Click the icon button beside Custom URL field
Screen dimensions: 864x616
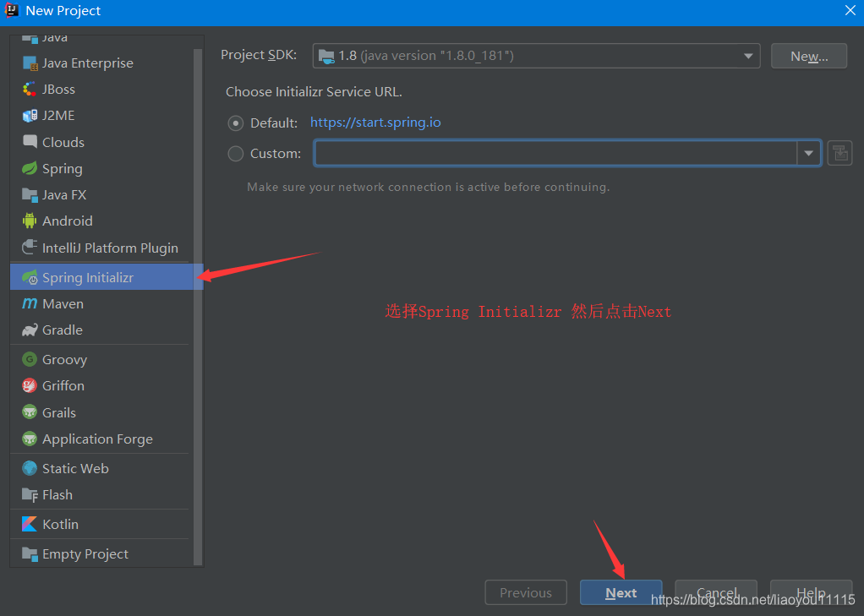click(x=839, y=153)
